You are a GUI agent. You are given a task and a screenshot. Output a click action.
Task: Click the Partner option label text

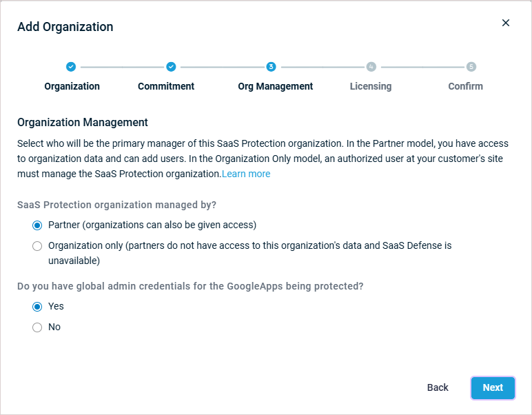(152, 225)
